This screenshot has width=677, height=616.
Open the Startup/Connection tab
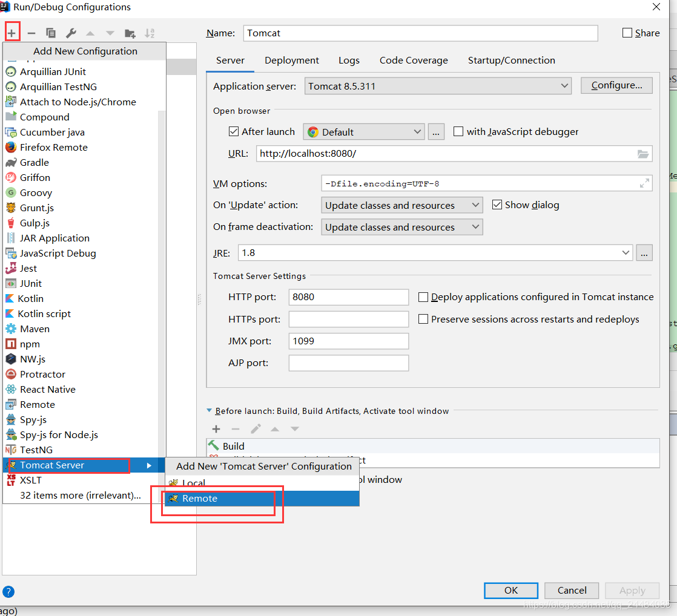point(511,61)
